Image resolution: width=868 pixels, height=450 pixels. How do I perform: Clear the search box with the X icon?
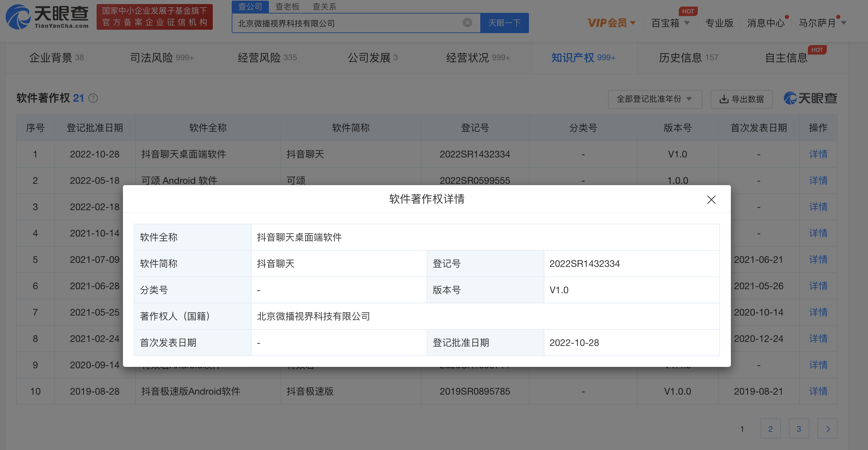tap(467, 23)
